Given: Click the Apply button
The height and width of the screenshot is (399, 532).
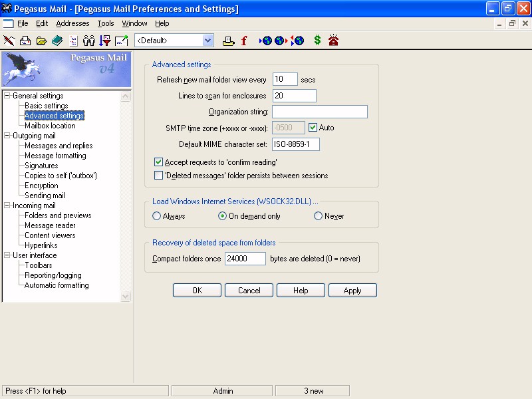Looking at the screenshot, I should (352, 291).
